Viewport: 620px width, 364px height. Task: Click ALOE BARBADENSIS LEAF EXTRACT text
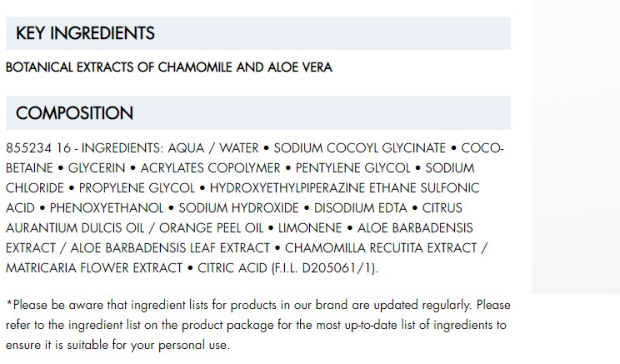(x=170, y=248)
